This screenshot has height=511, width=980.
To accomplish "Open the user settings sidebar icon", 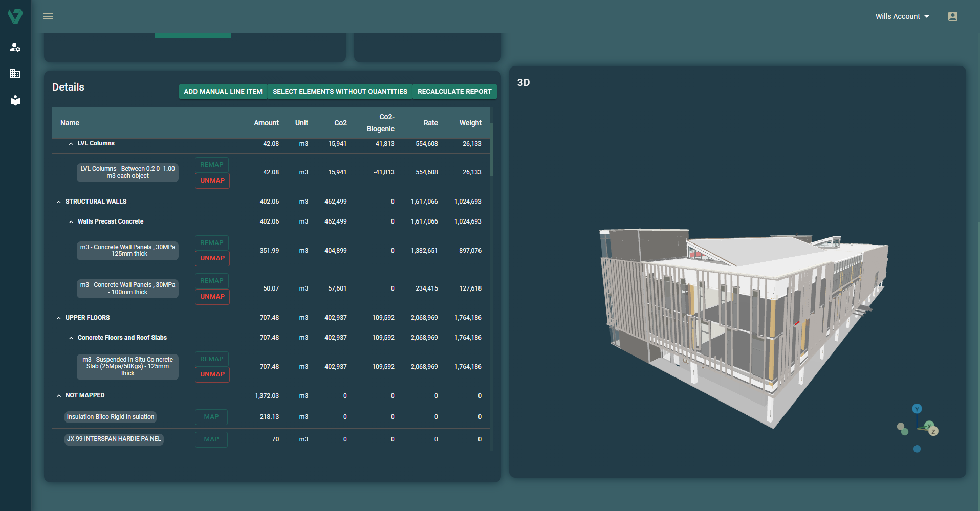I will click(x=15, y=48).
